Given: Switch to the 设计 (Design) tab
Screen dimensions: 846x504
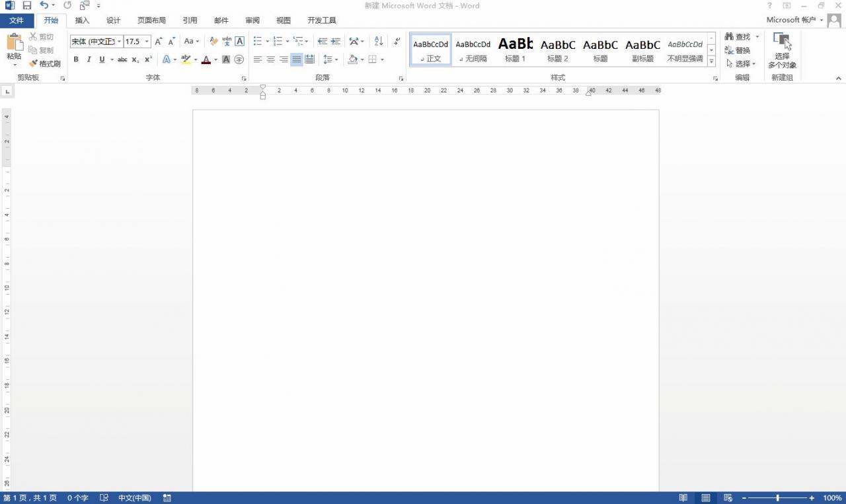Looking at the screenshot, I should click(114, 20).
